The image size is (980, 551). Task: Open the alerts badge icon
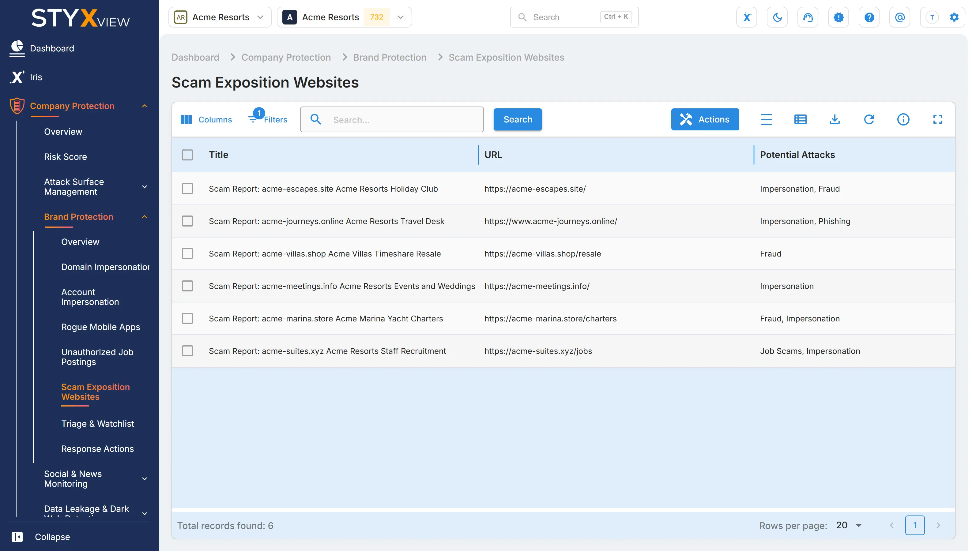click(x=839, y=17)
